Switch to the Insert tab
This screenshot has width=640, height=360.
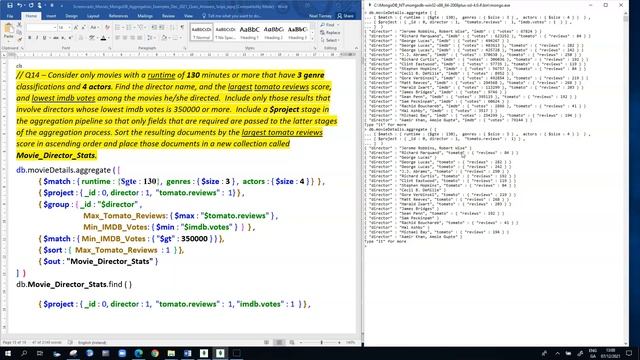(x=51, y=16)
